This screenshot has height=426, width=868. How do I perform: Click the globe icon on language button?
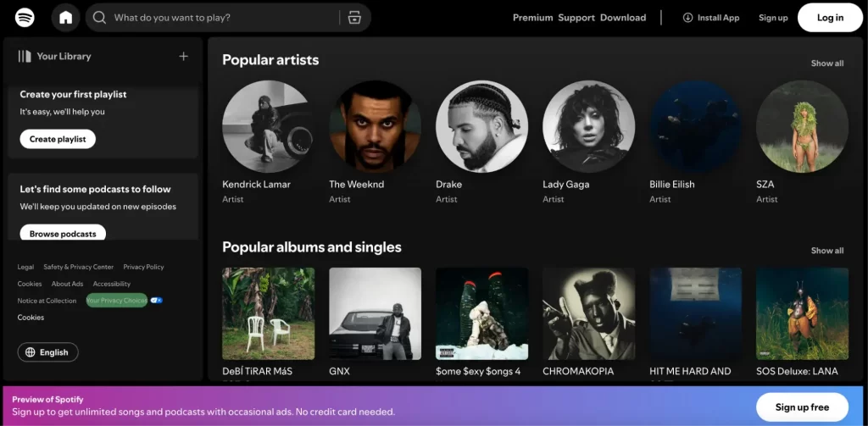(31, 352)
